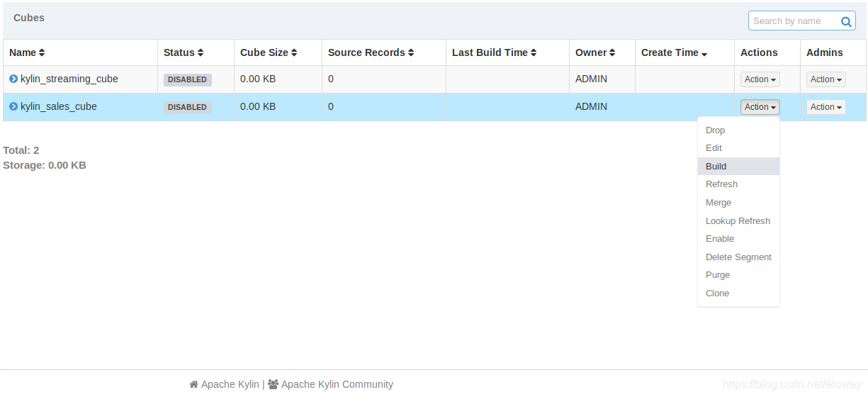Expand kylin_streaming_cube row arrow icon
This screenshot has width=868, height=397.
click(x=13, y=79)
